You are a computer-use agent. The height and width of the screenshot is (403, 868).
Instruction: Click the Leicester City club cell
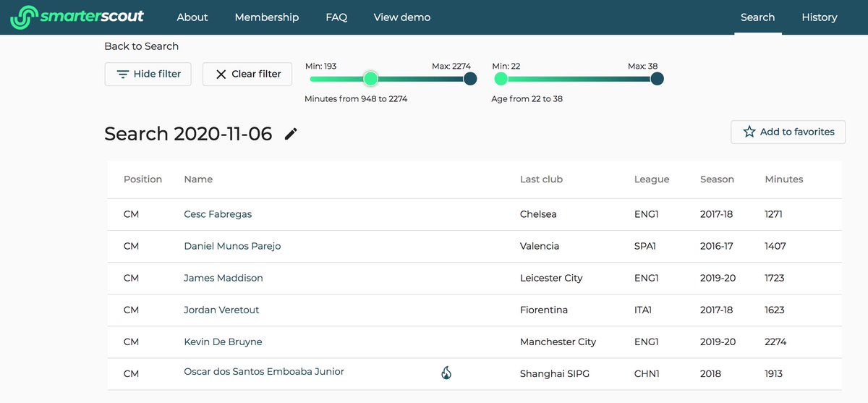pyautogui.click(x=551, y=278)
